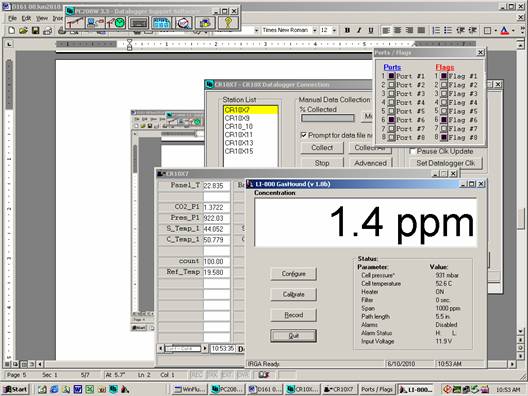Toggle Flag #8 checkbox
Screen dimensions: 528x396
[444, 137]
